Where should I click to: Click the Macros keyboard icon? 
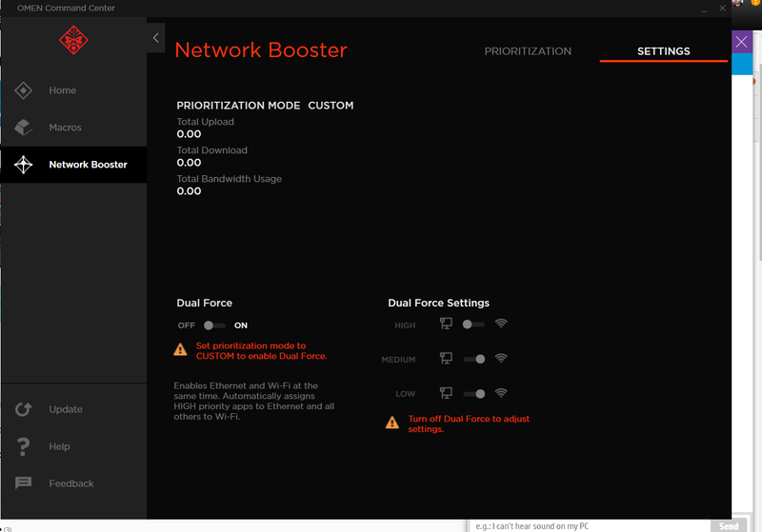point(24,128)
